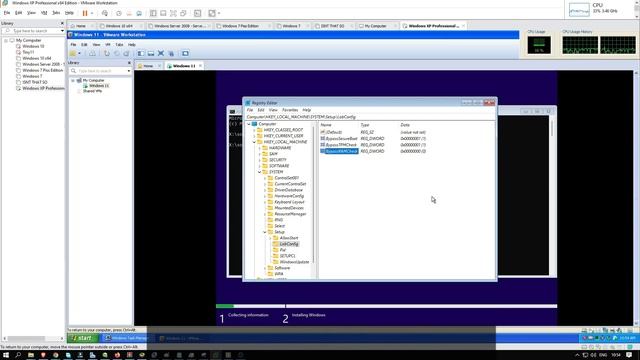Click the thumbnail bar toolbar icon
640x360 pixels.
[163, 13]
